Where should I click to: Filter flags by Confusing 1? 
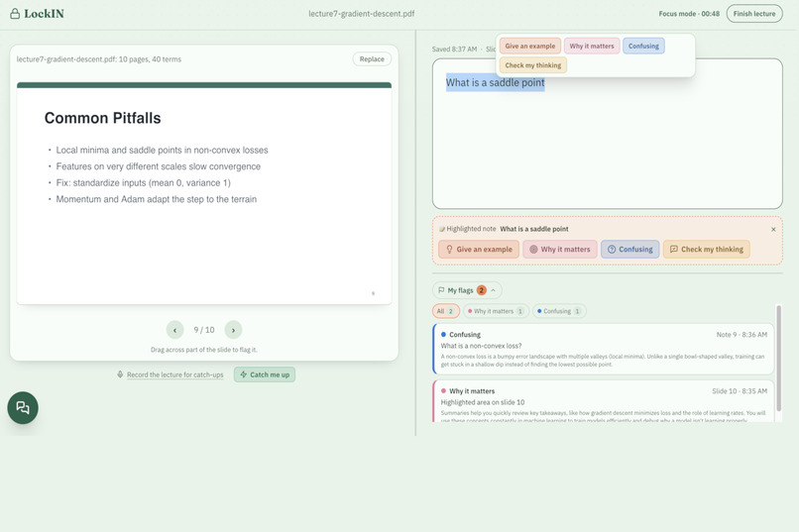click(559, 311)
